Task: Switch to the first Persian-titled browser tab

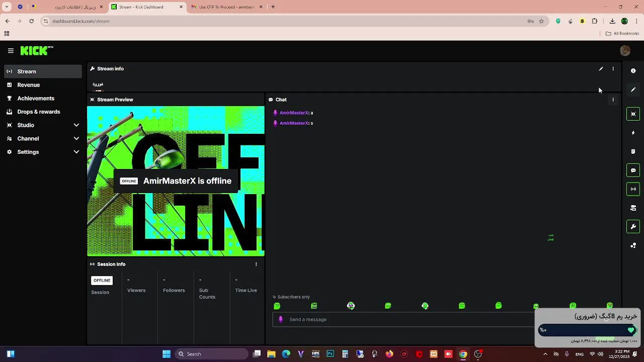Action: point(66,7)
